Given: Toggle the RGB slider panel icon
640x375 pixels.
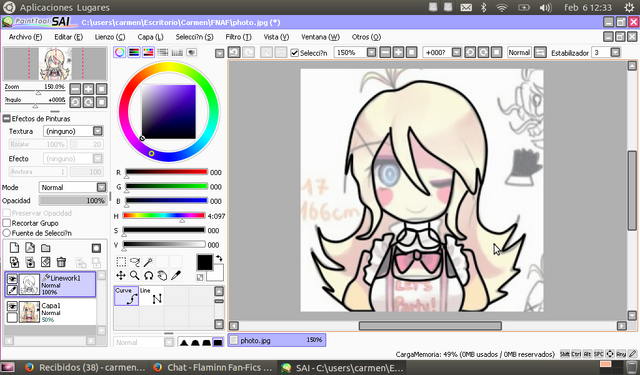Looking at the screenshot, I should 134,52.
